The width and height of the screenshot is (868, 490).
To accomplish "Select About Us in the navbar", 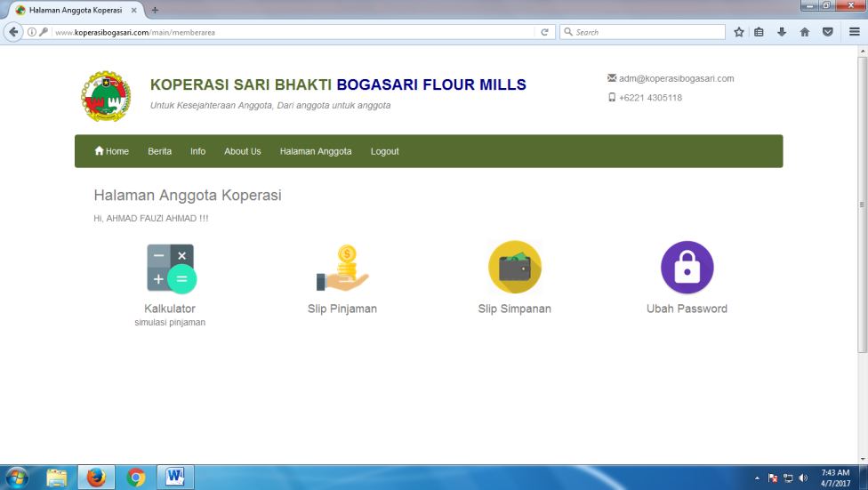I will (243, 151).
